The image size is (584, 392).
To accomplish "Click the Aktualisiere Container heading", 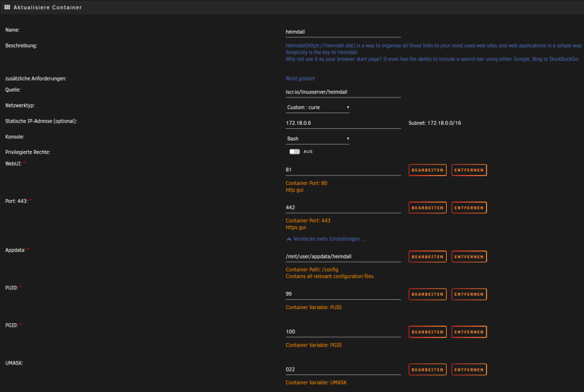I will 48,8.
